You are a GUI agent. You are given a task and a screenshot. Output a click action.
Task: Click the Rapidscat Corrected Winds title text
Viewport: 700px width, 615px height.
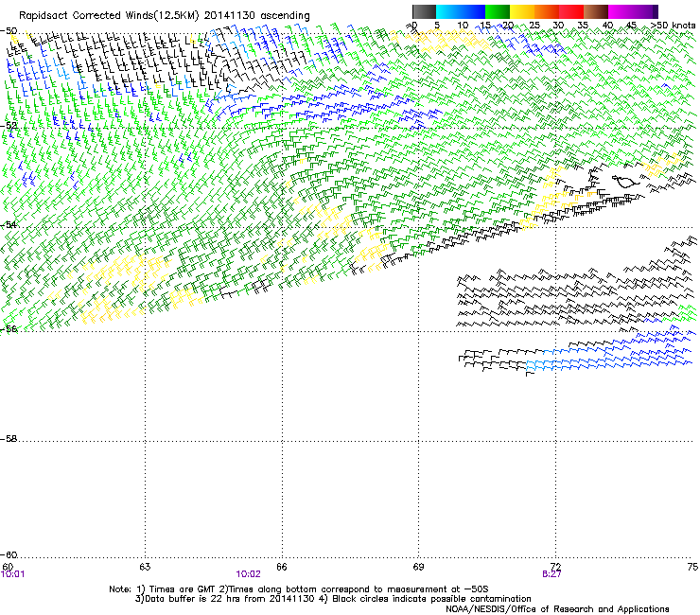click(x=165, y=15)
